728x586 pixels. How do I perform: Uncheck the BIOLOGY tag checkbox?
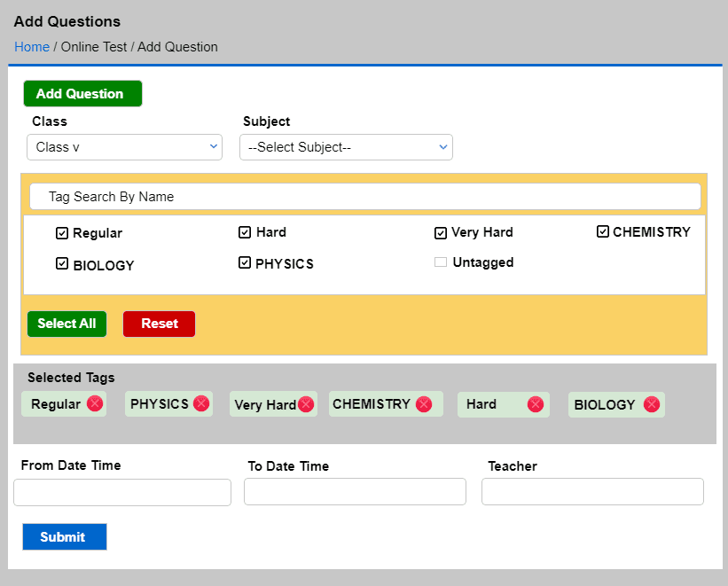(x=62, y=264)
